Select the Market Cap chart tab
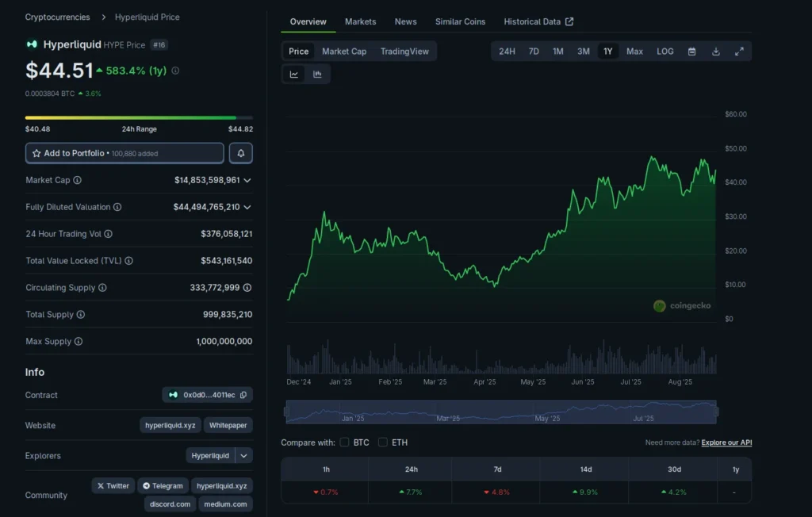This screenshot has width=812, height=517. (344, 52)
